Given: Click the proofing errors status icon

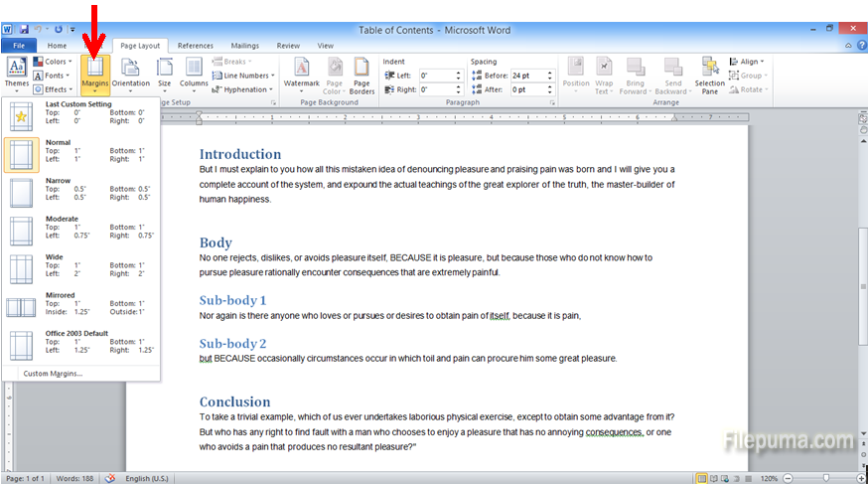Looking at the screenshot, I should [110, 478].
